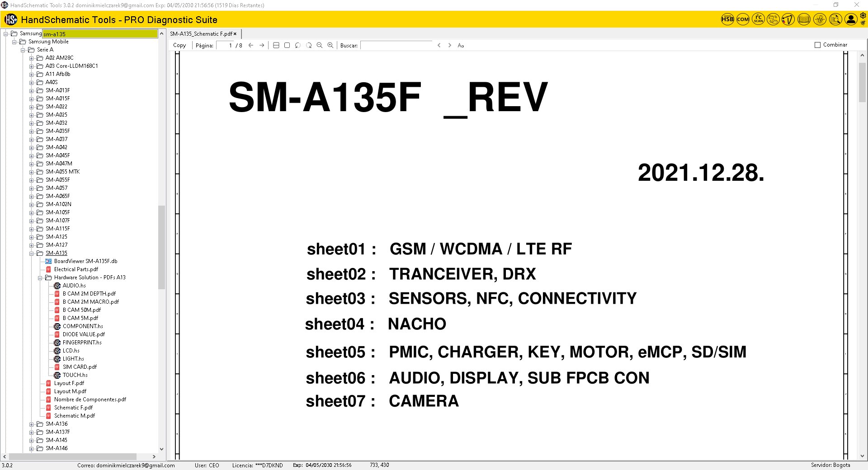Open Nombre de Componentes.pdf
868x470 pixels.
[x=90, y=399]
